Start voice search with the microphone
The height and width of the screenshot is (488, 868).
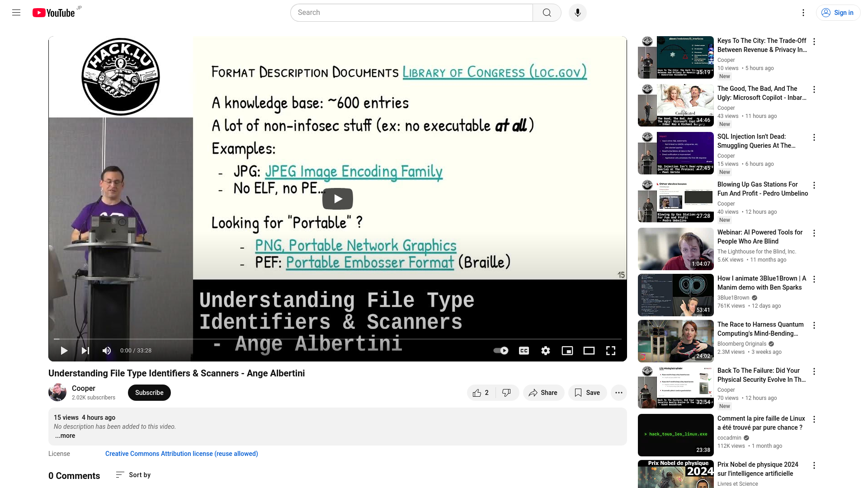[x=578, y=13]
